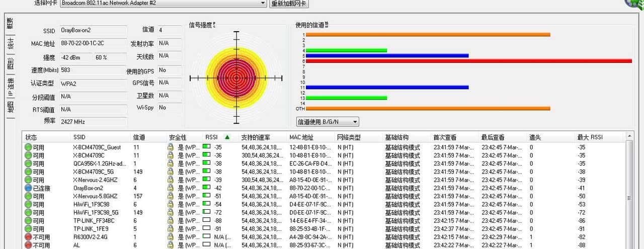644x249 pixels.
Task: Select the TP-LINK_FF34BC SSID text
Action: 94,220
